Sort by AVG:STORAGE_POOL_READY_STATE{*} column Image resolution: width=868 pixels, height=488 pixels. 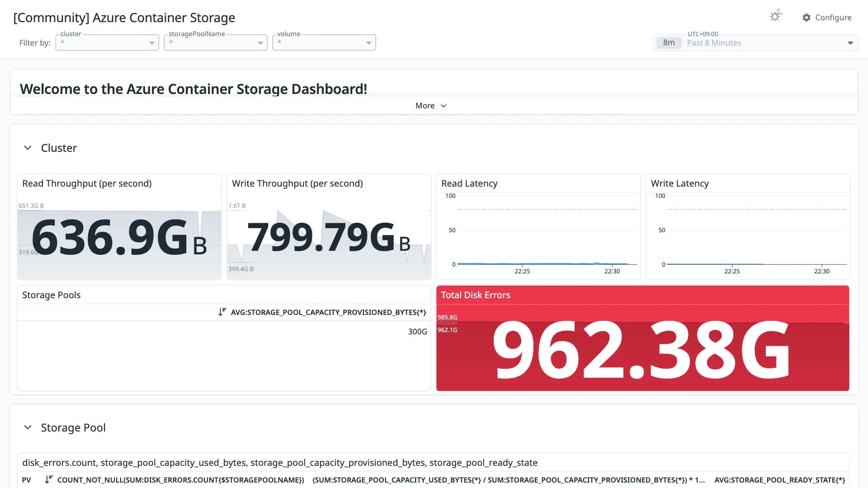coord(780,480)
